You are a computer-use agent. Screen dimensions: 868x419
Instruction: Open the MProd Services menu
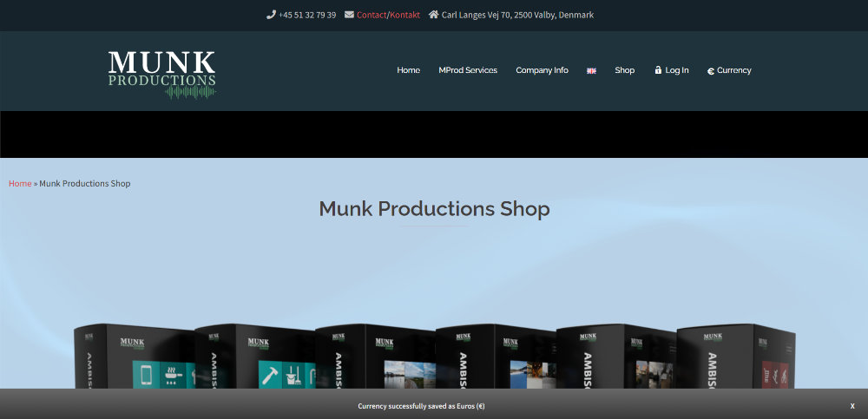click(468, 70)
